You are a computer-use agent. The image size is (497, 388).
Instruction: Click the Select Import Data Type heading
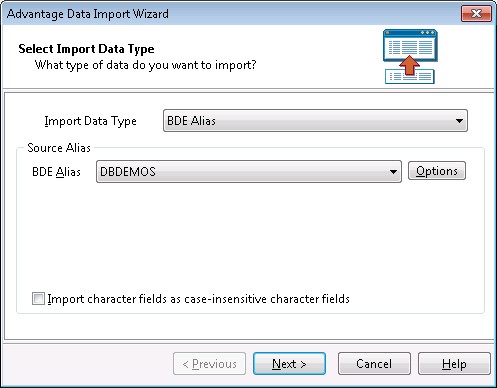(x=86, y=49)
